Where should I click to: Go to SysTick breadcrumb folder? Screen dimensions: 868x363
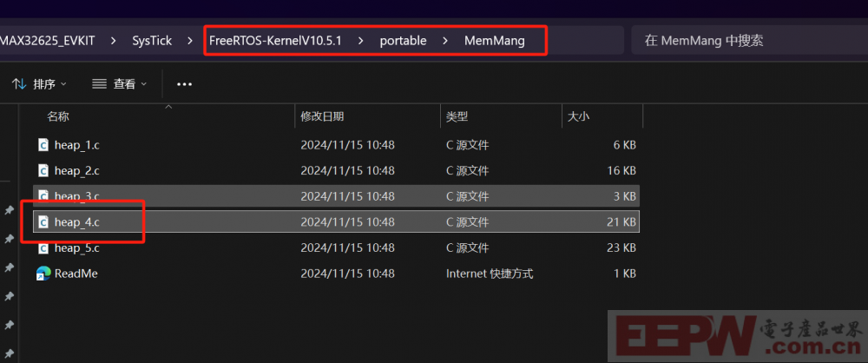point(152,41)
